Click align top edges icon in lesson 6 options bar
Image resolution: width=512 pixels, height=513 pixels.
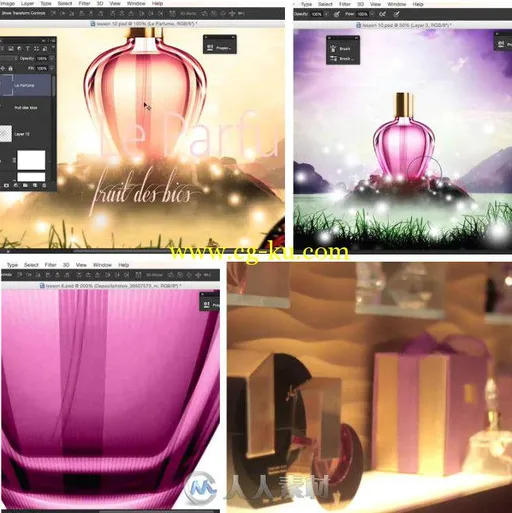click(x=19, y=275)
